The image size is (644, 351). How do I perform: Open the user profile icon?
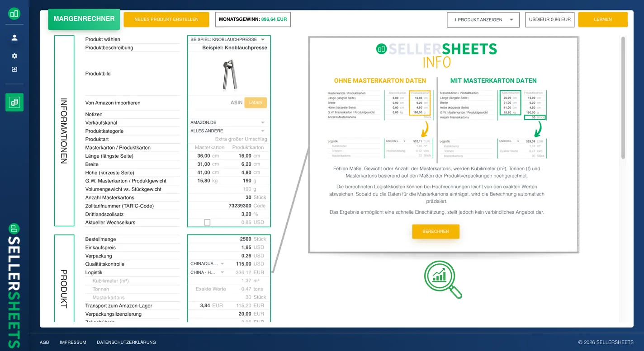coord(14,37)
